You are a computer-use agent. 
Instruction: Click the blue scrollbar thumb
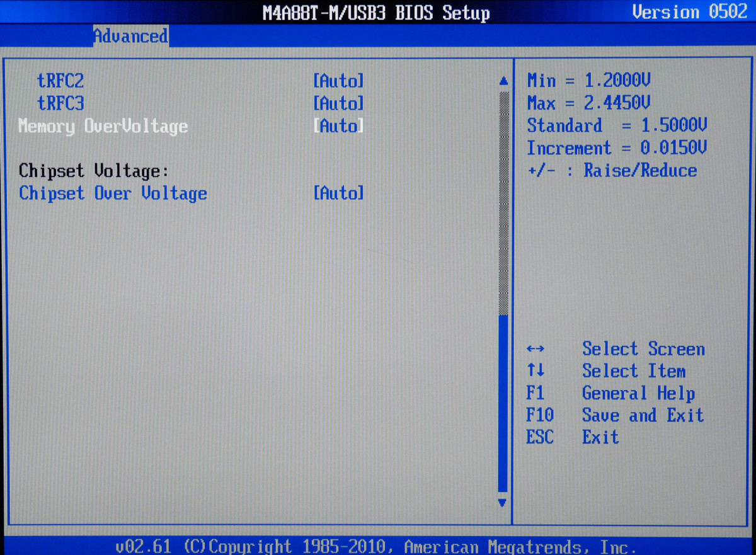coord(502,404)
